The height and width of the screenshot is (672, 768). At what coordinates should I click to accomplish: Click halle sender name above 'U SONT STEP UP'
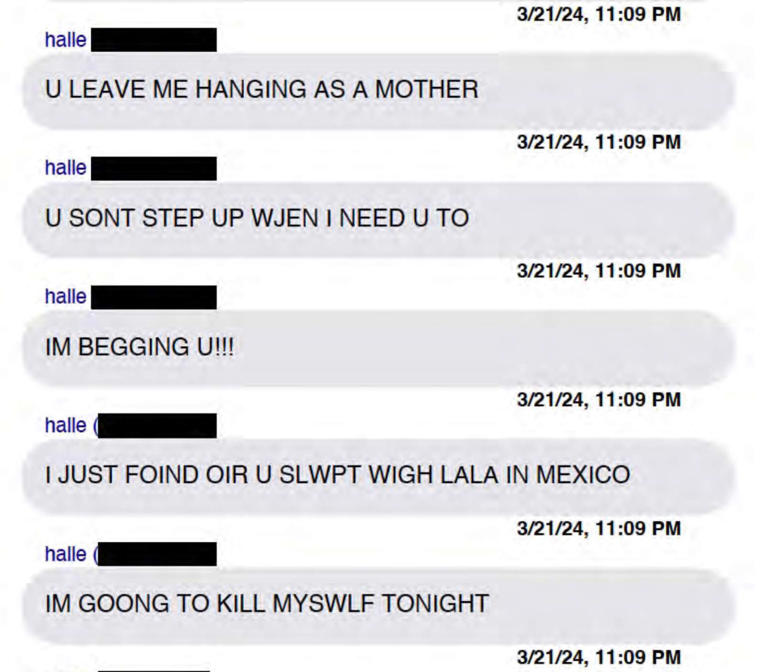[66, 168]
